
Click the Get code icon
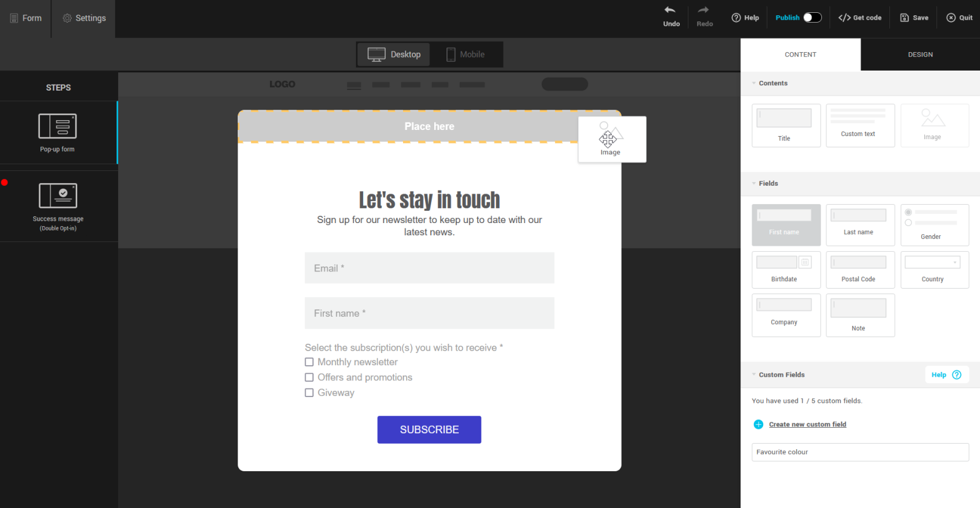tap(845, 18)
